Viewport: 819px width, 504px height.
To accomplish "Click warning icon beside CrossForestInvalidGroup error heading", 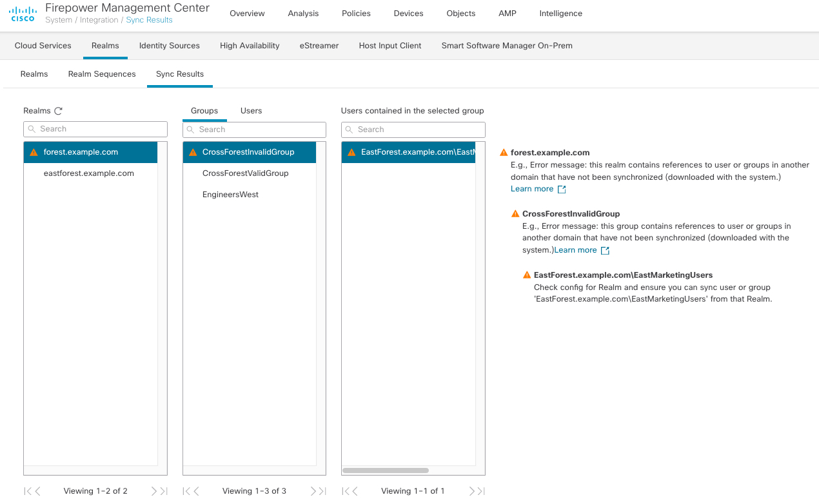I will point(515,213).
